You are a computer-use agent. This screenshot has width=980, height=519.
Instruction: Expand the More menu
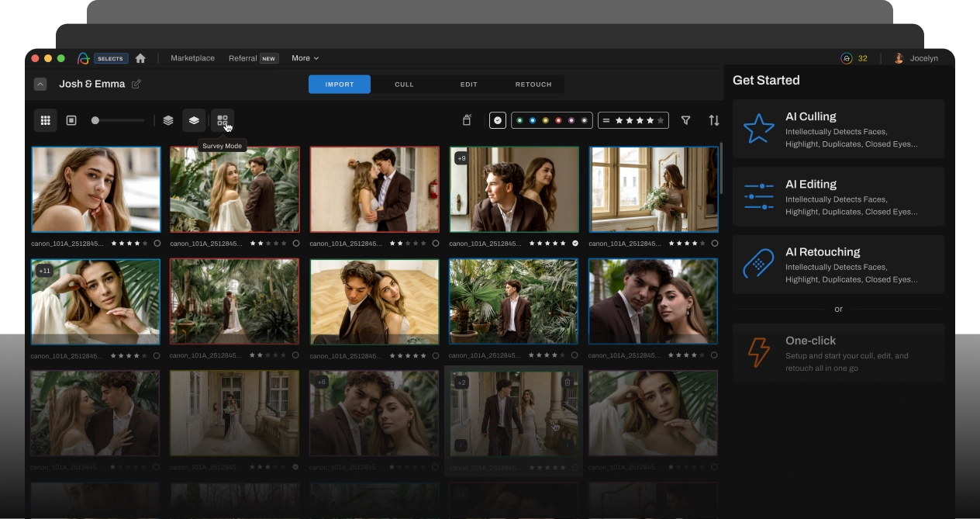(305, 58)
